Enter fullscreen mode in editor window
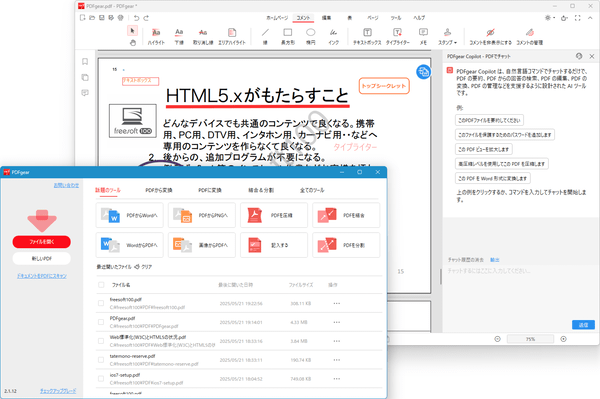The width and height of the screenshot is (600, 399). tap(577, 18)
